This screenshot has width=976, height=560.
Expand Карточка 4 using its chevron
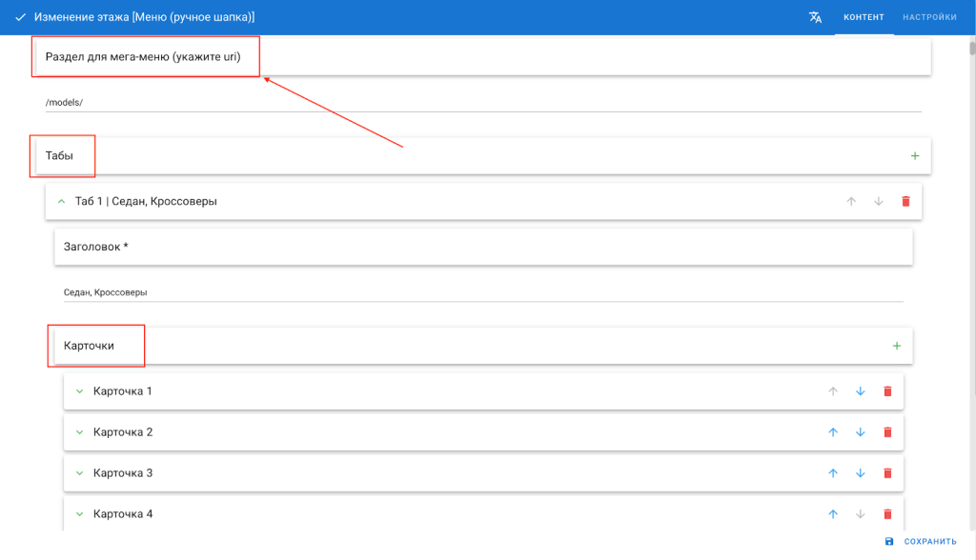pyautogui.click(x=80, y=514)
